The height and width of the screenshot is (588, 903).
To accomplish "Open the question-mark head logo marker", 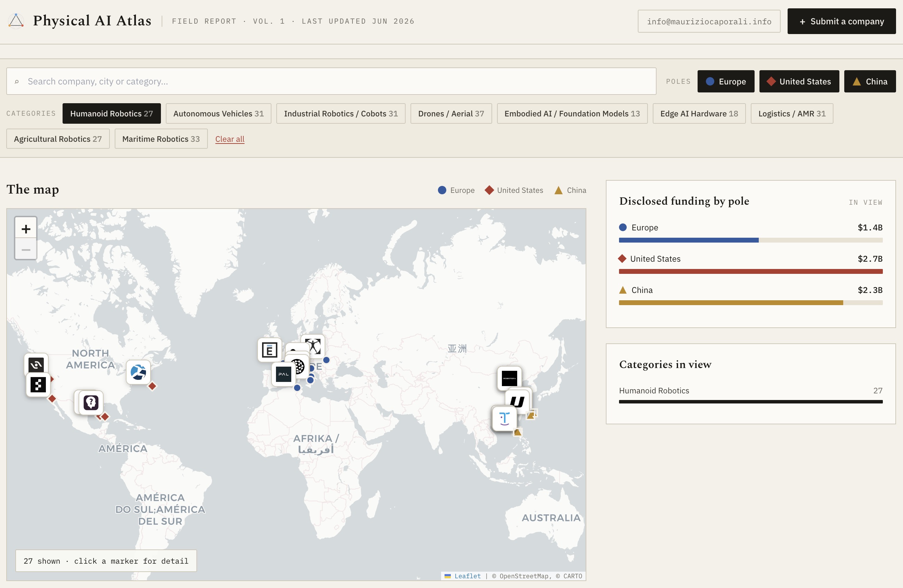I will click(91, 402).
